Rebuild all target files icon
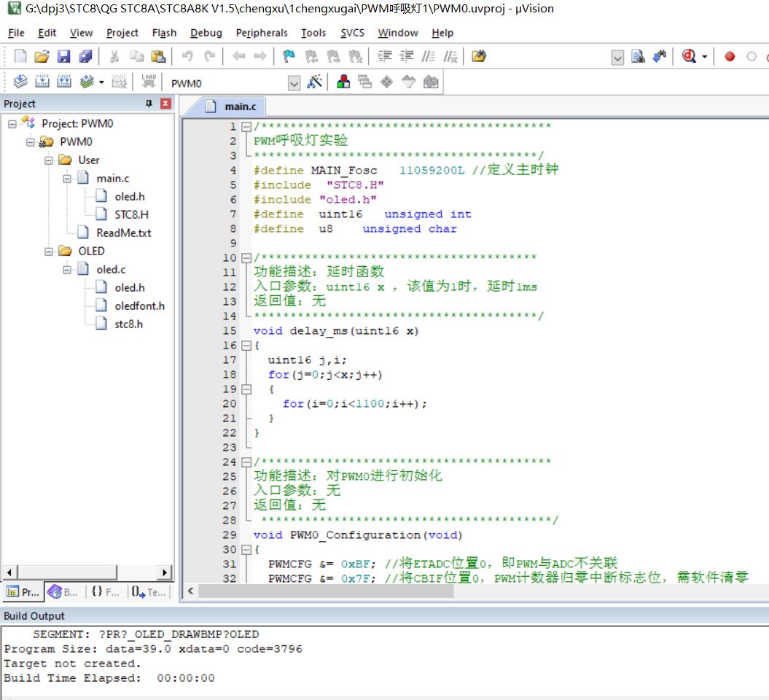The width and height of the screenshot is (769, 700). pyautogui.click(x=64, y=82)
